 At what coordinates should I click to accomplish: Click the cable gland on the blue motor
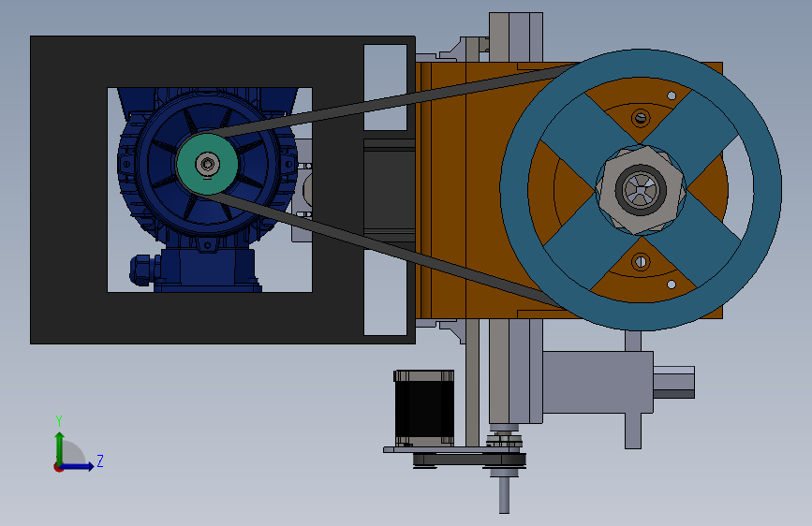click(144, 270)
